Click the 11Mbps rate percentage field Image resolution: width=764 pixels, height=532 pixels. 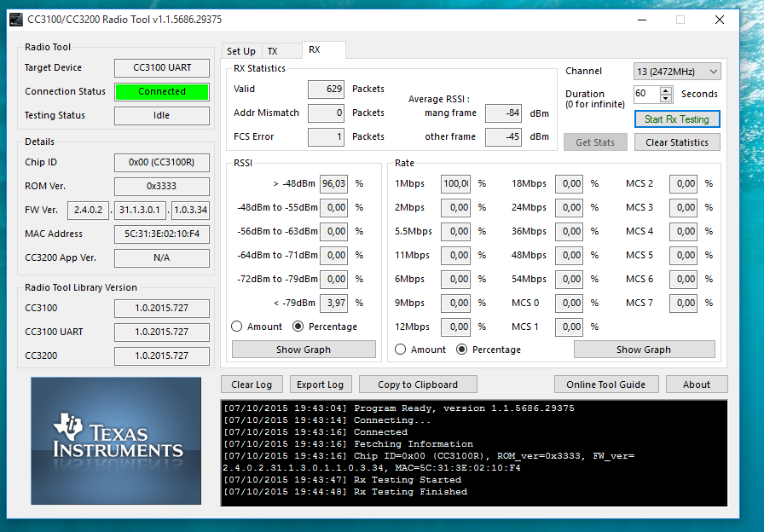pyautogui.click(x=455, y=255)
